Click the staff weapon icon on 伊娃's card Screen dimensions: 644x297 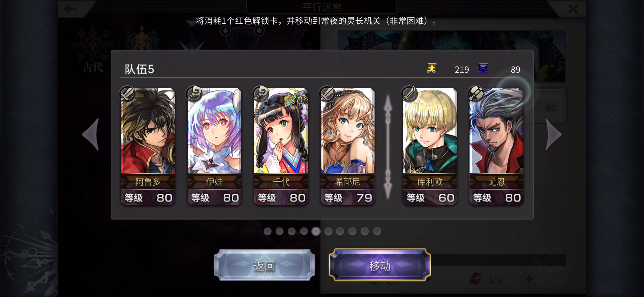click(194, 94)
